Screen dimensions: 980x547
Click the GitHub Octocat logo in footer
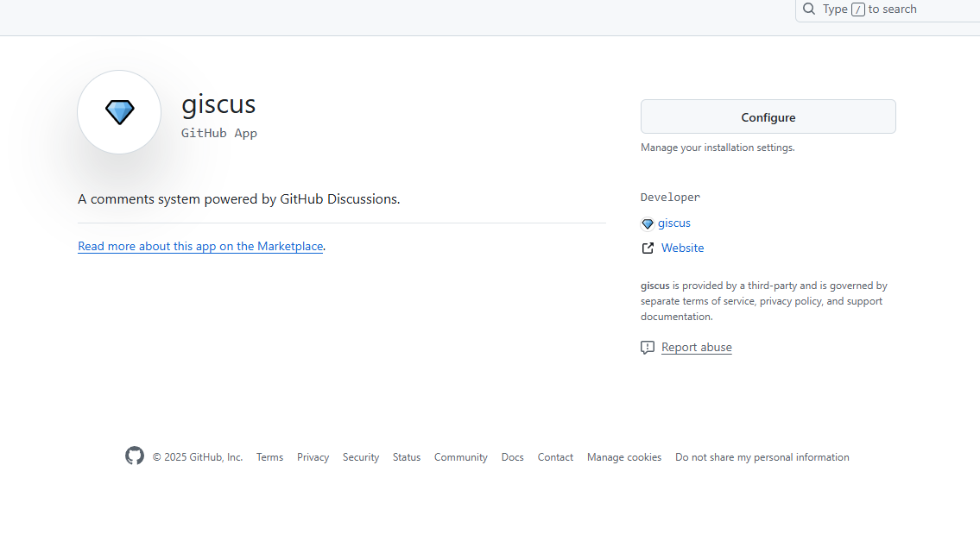pos(135,456)
